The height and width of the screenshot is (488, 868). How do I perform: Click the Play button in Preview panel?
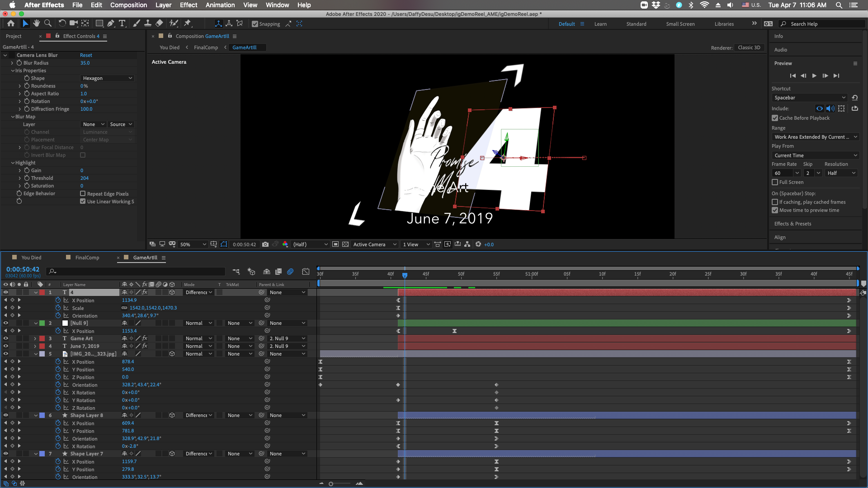[814, 76]
